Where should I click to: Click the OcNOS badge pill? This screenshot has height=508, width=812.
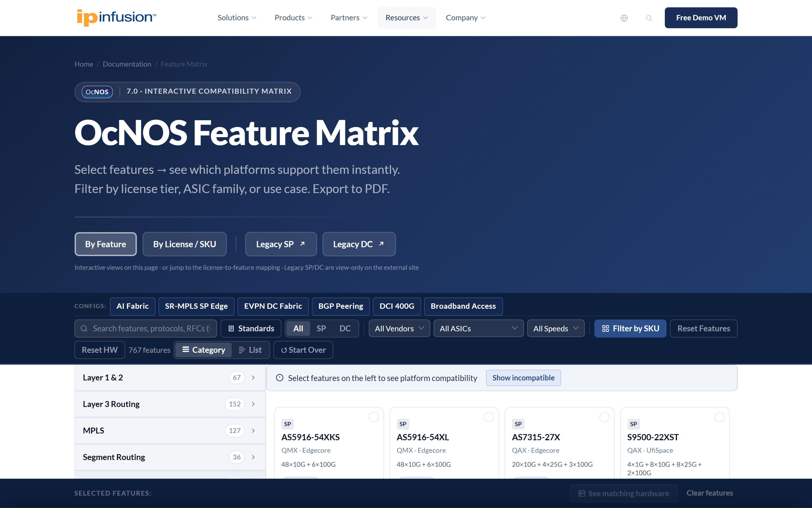tap(97, 92)
